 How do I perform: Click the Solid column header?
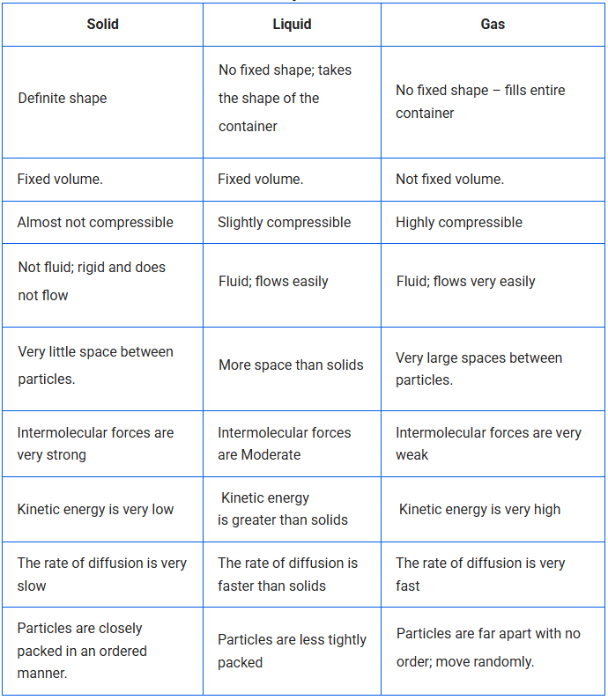[x=102, y=24]
